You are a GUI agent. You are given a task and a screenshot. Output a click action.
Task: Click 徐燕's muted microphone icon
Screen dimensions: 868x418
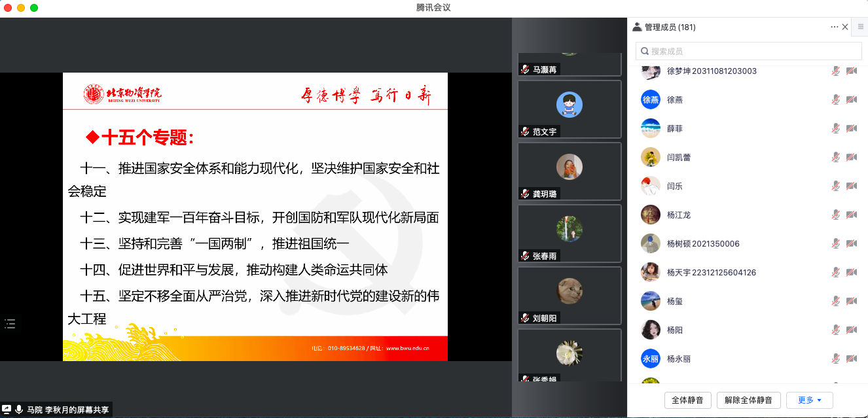(x=835, y=100)
